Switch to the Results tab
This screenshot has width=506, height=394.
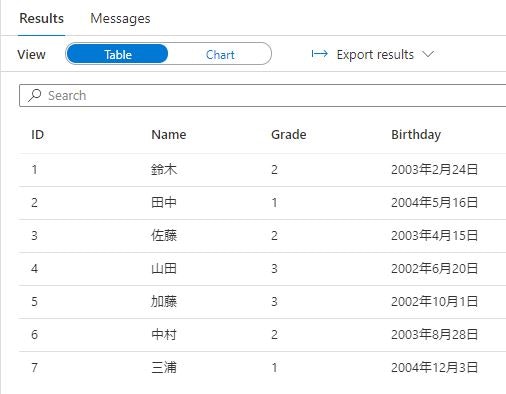[x=41, y=18]
